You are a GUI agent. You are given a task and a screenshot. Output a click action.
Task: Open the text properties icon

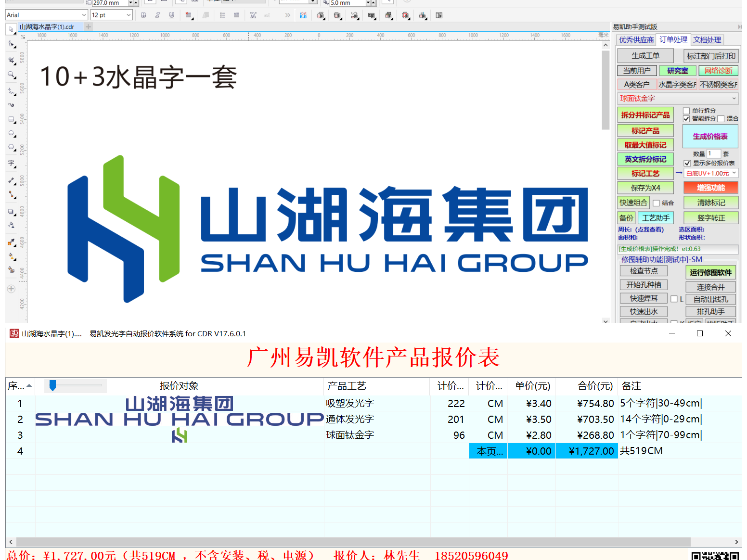[x=253, y=15]
